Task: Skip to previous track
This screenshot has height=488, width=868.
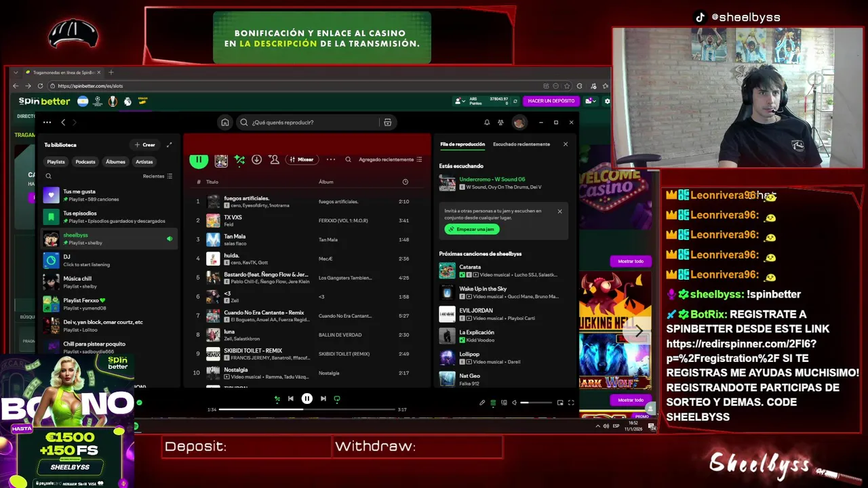Action: [291, 399]
